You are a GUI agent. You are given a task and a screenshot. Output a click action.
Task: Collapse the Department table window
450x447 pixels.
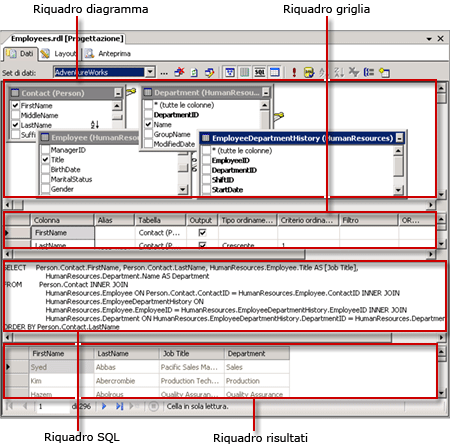[266, 92]
